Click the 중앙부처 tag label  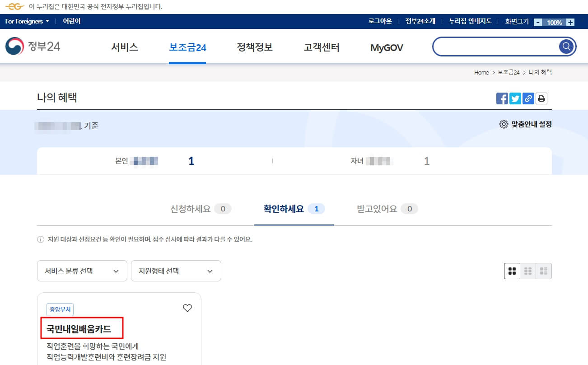[60, 309]
